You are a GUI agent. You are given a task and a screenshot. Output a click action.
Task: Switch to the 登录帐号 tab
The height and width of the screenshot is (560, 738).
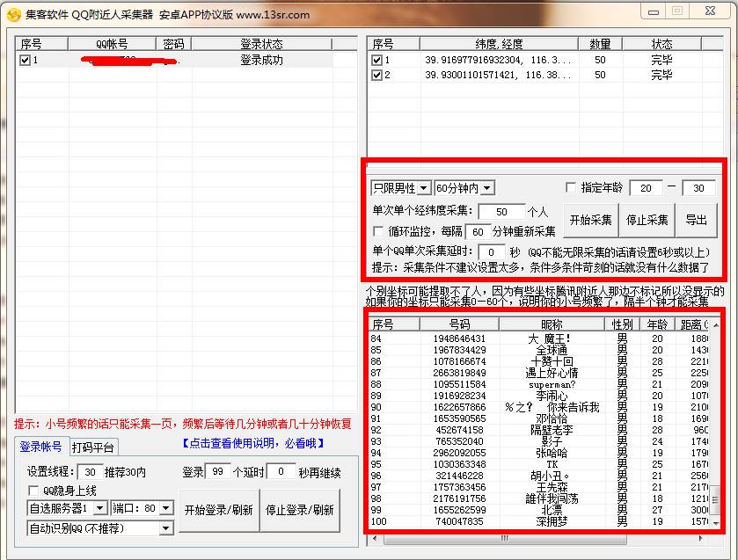point(41,447)
